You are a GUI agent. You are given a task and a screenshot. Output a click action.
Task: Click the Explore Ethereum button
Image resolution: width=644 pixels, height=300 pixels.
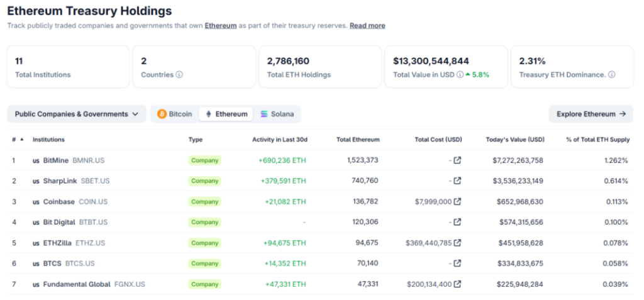(591, 114)
